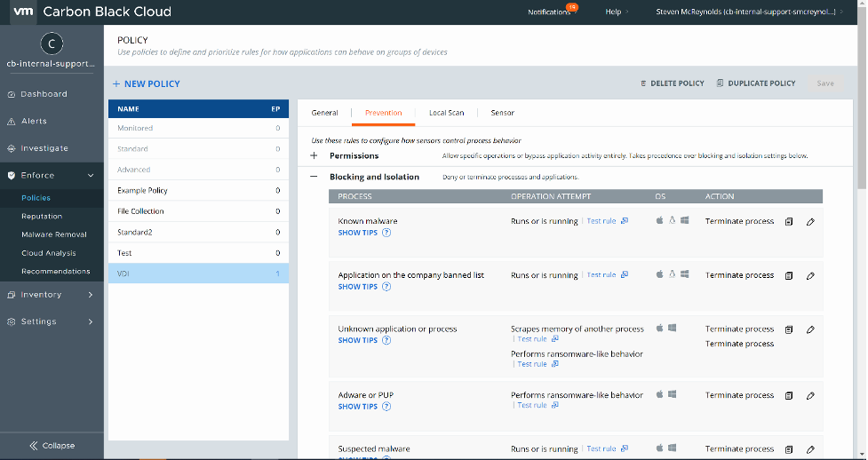The image size is (868, 460).
Task: Copy the Suspected malware rule
Action: (789, 449)
